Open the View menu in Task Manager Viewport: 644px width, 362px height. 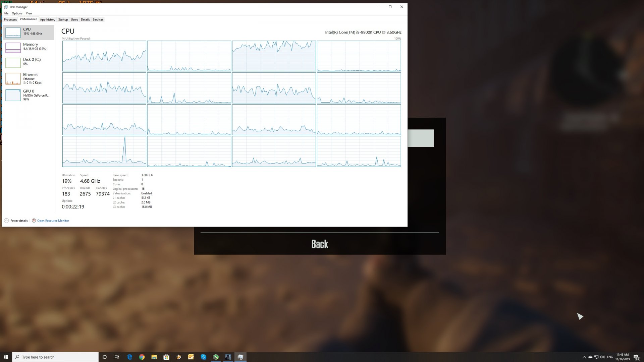pyautogui.click(x=29, y=13)
